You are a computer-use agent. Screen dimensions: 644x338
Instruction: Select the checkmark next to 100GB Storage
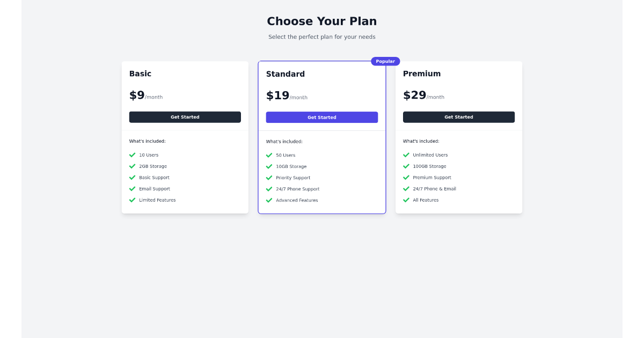click(x=406, y=166)
